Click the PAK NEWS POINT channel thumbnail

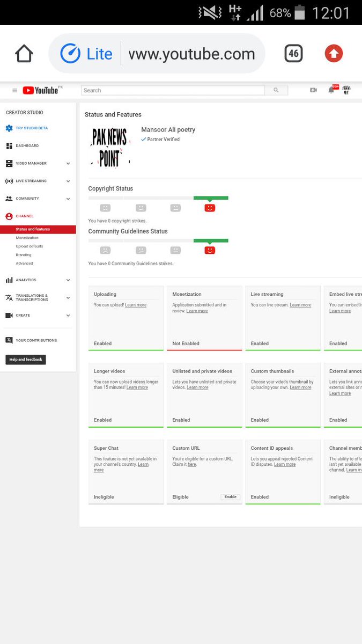(x=110, y=147)
